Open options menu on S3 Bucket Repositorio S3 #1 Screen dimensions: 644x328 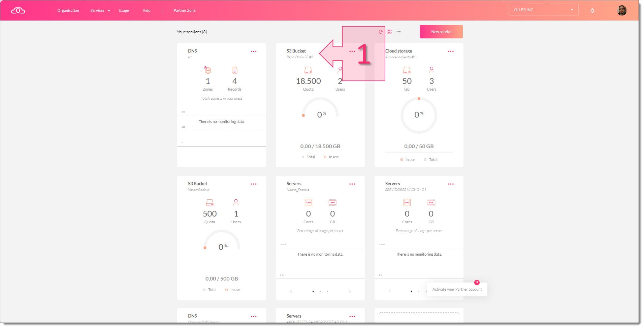(352, 52)
